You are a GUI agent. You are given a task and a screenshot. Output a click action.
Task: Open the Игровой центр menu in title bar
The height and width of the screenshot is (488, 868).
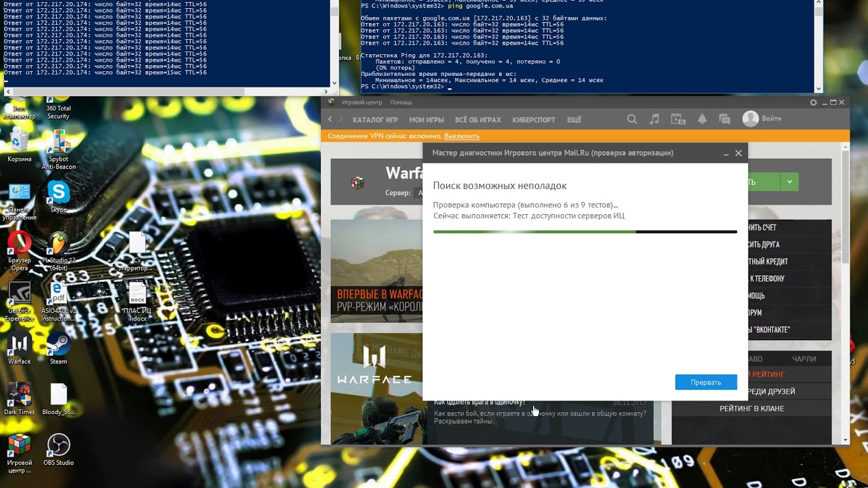pos(362,102)
